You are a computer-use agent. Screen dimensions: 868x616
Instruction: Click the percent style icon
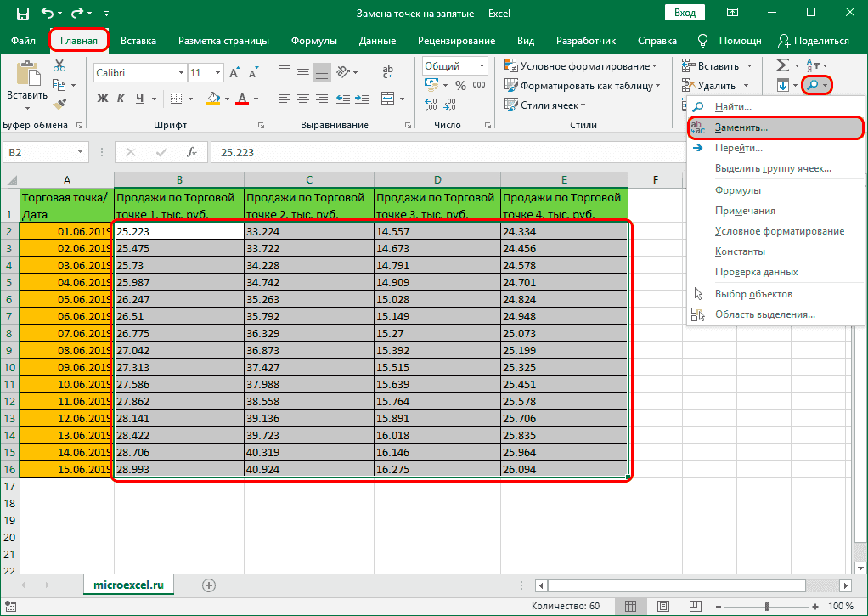[x=460, y=86]
